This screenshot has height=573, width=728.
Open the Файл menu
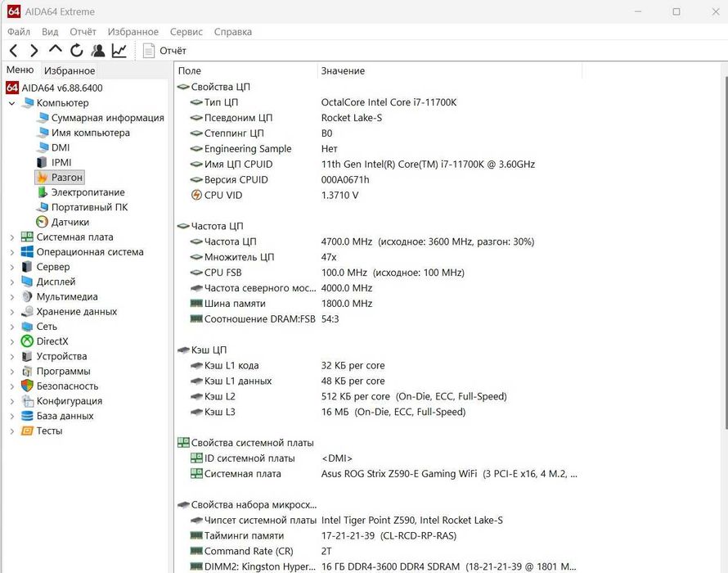coord(19,32)
